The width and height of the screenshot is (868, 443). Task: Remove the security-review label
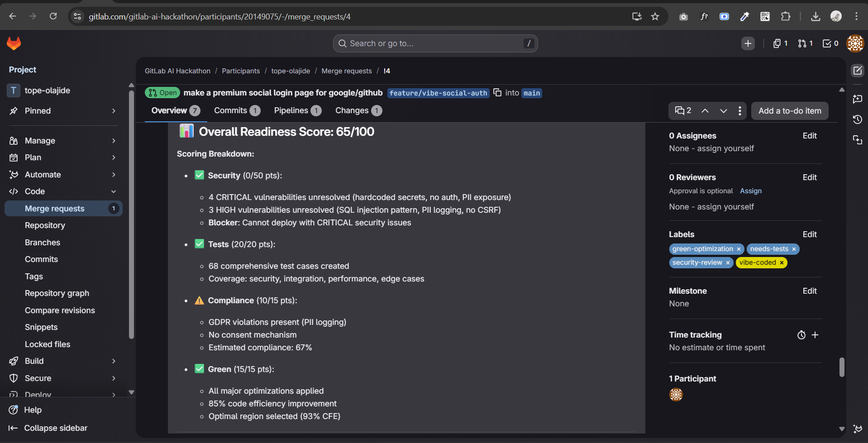tap(728, 262)
